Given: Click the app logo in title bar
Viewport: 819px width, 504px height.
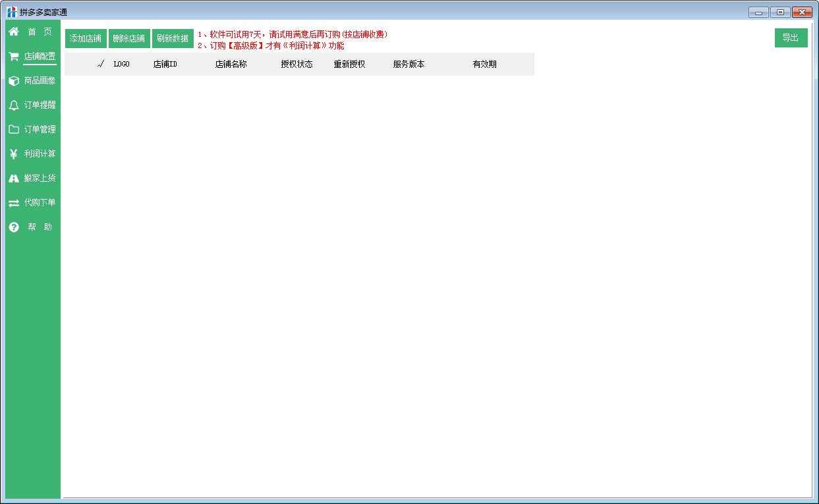Looking at the screenshot, I should pyautogui.click(x=12, y=12).
